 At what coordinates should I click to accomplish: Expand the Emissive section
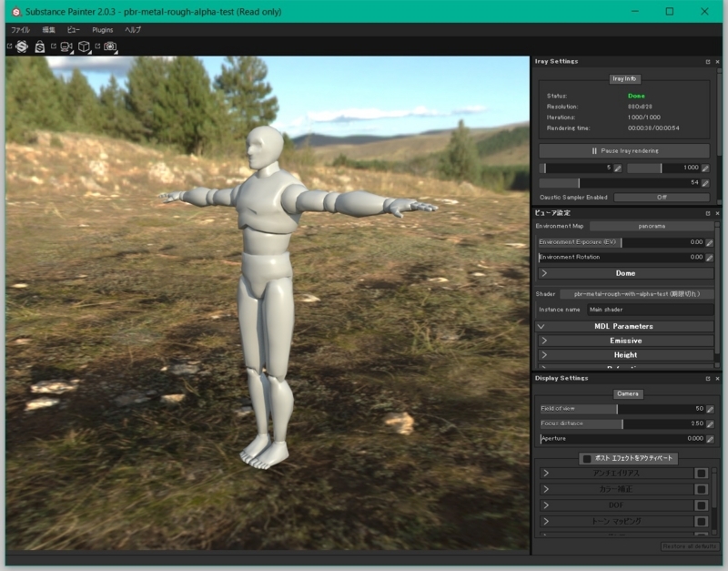click(625, 341)
